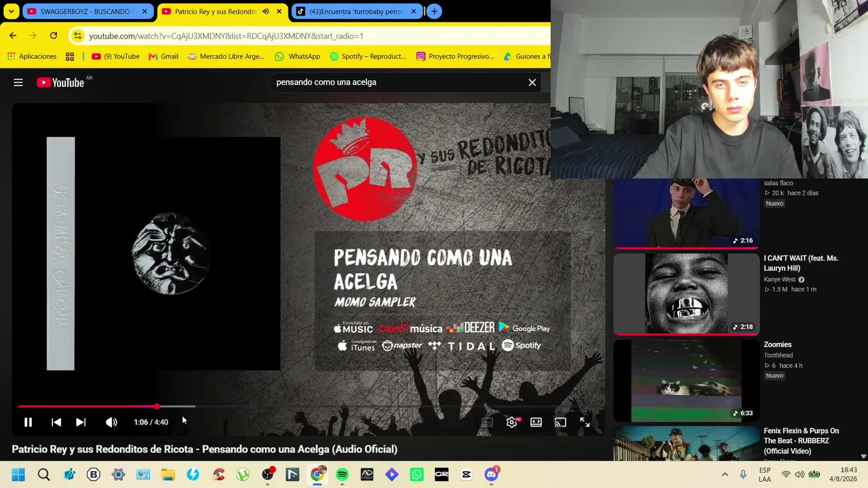Open WhatsApp from the taskbar

pos(416,474)
